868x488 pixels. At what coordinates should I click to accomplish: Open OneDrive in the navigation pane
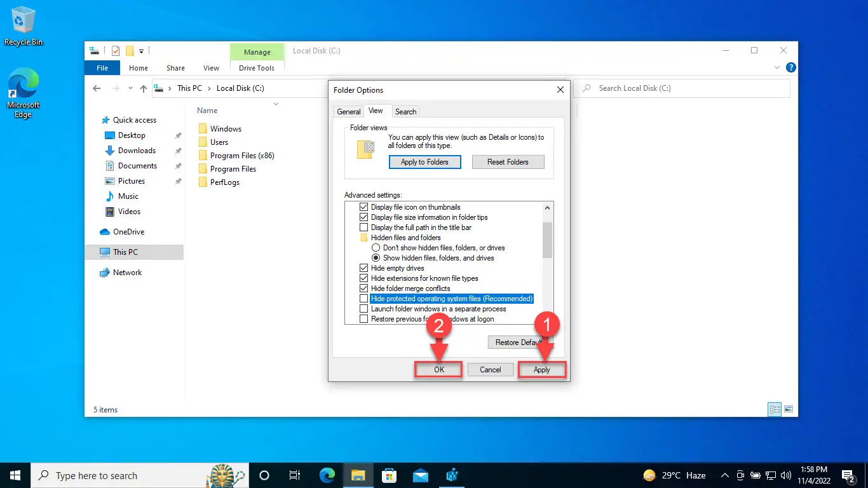128,232
